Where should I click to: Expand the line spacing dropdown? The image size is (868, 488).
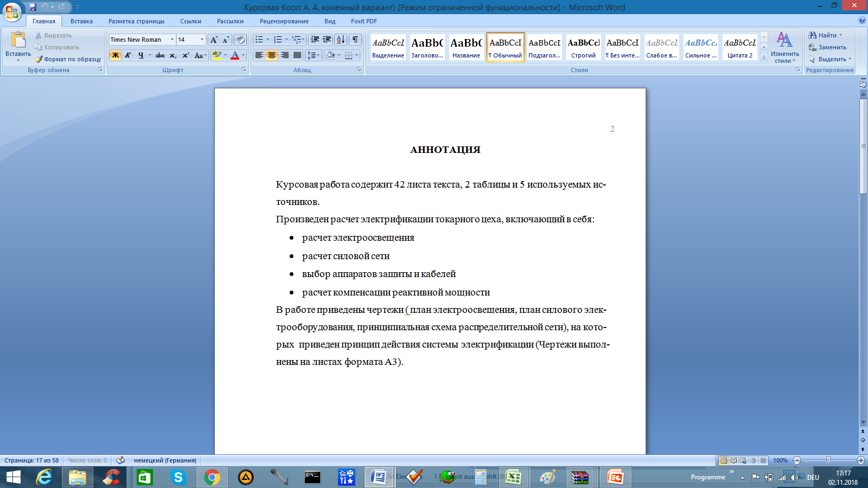(318, 55)
